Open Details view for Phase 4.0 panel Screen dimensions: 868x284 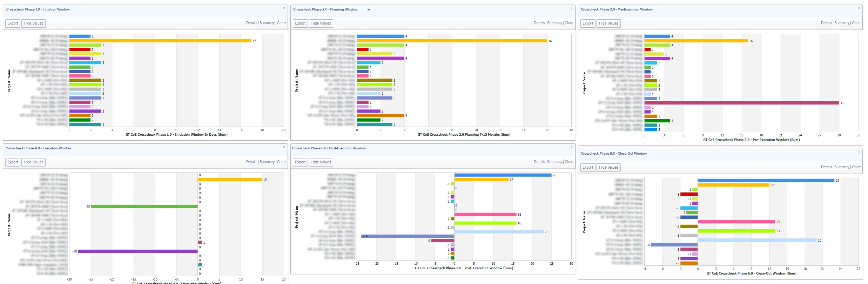pos(251,162)
